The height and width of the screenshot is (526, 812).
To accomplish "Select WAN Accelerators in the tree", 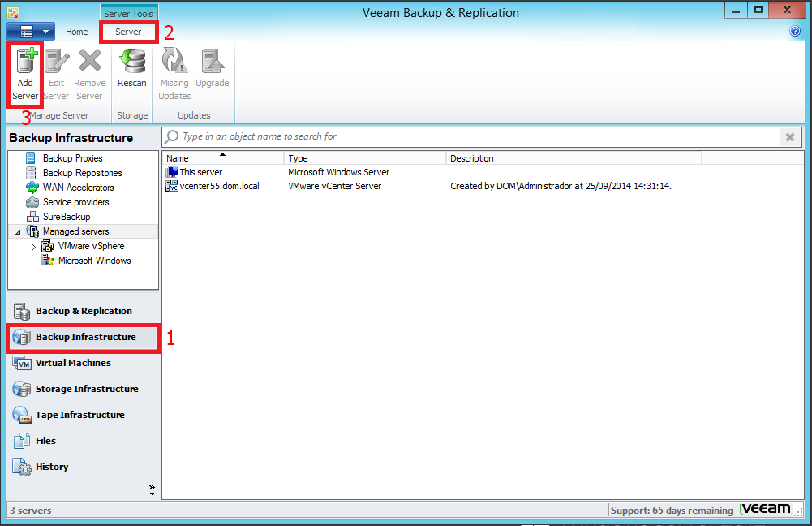I will tap(78, 187).
